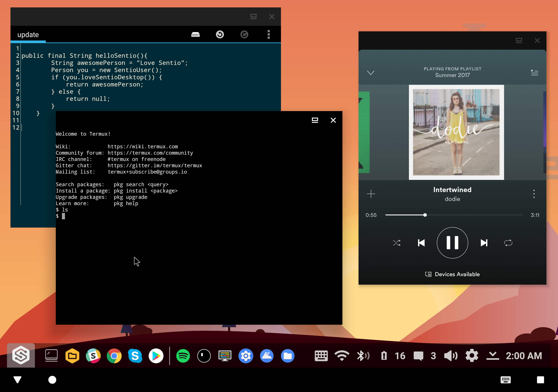Click the 0:55 elapsed time label

coord(371,215)
